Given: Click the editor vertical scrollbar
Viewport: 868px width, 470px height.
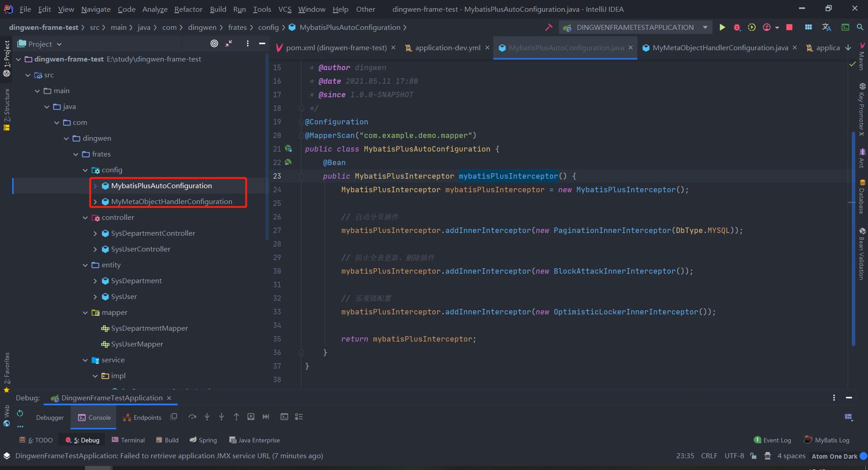Looking at the screenshot, I should [x=853, y=239].
